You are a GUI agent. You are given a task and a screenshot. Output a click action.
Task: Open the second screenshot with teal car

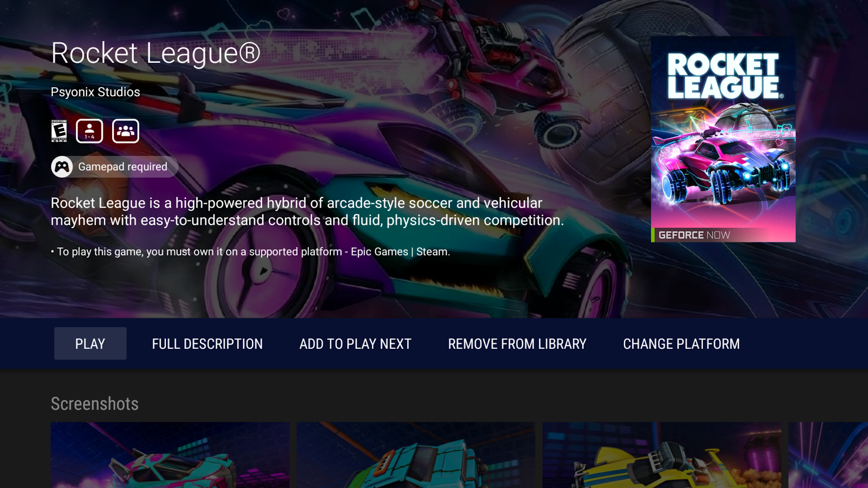pyautogui.click(x=416, y=455)
